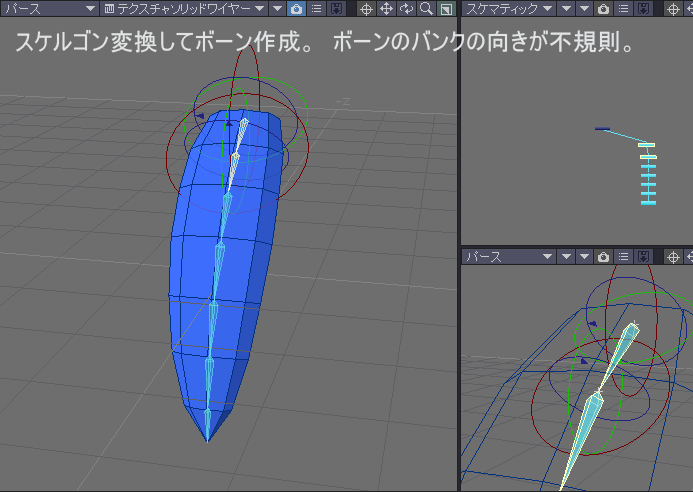Click the save view preset icon in the main viewport
This screenshot has height=492, width=693.
coord(336,8)
